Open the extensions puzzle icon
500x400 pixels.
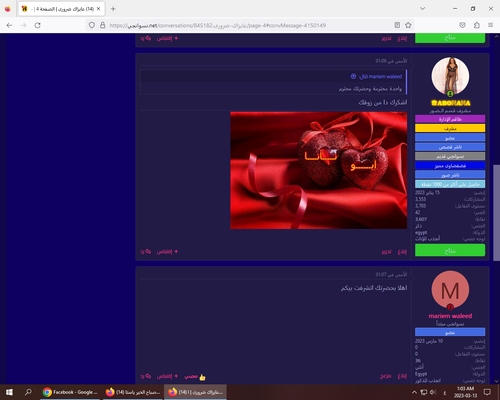(x=477, y=25)
